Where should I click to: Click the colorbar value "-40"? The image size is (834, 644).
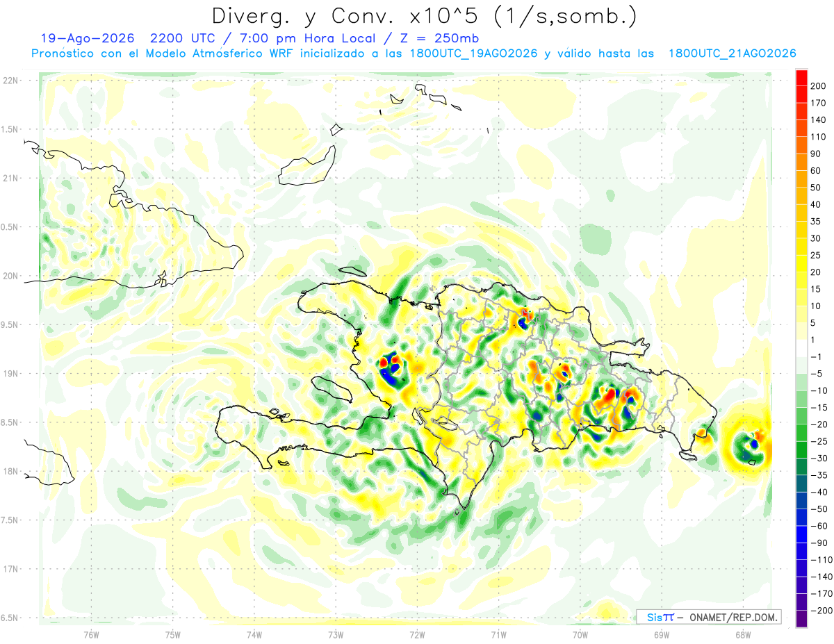click(x=818, y=492)
